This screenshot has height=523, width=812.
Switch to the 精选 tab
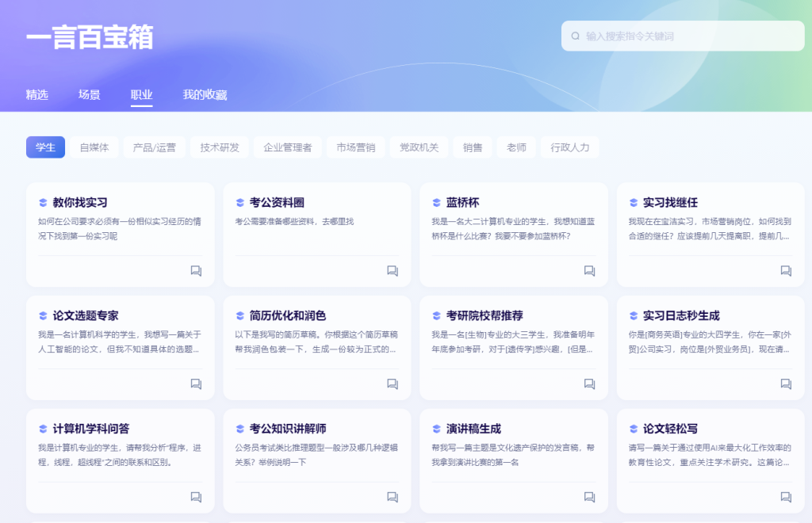coord(37,95)
